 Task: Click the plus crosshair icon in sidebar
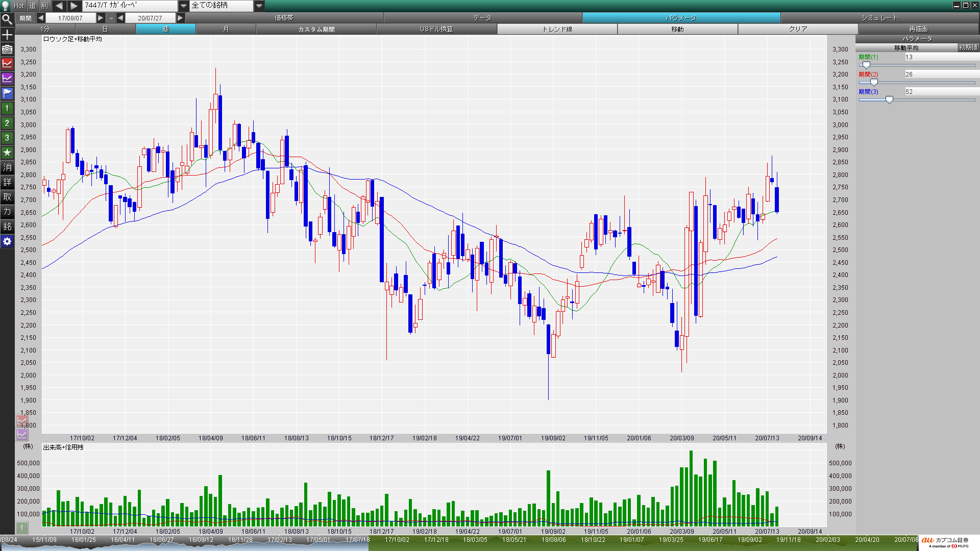pyautogui.click(x=7, y=35)
